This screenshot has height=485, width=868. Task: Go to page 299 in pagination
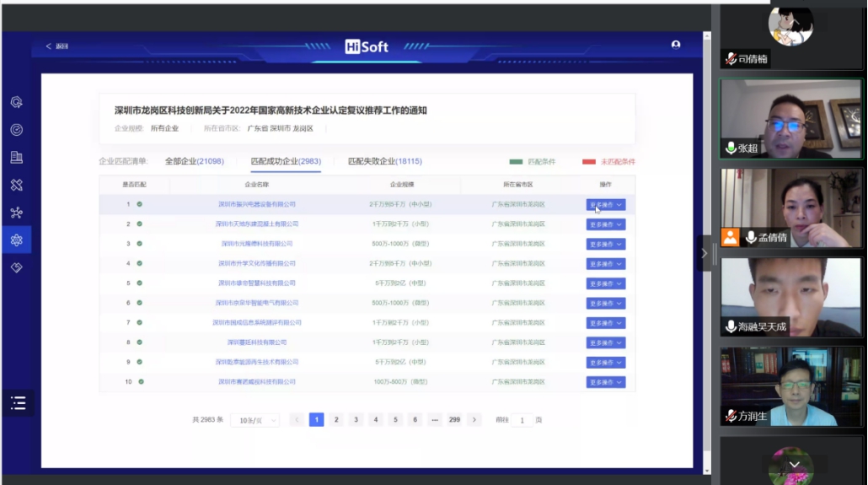coord(454,420)
